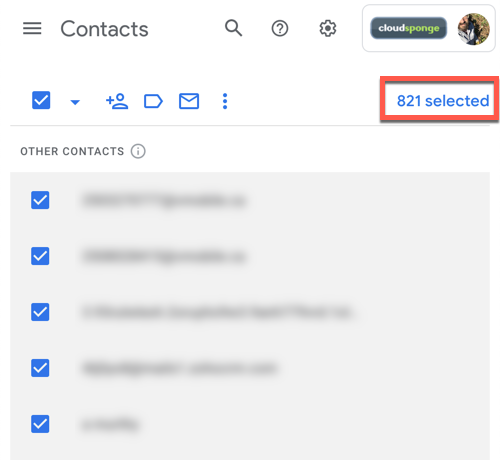
Task: Click the 821 selected link
Action: click(443, 101)
